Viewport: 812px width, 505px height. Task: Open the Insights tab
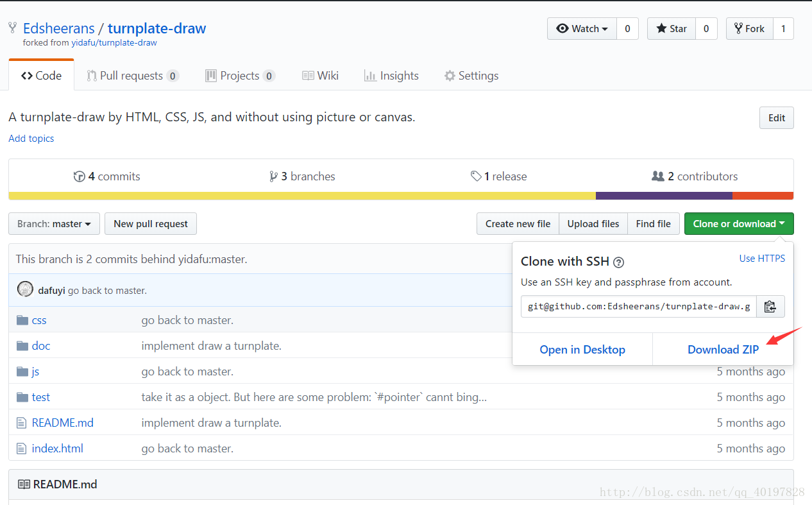point(391,76)
